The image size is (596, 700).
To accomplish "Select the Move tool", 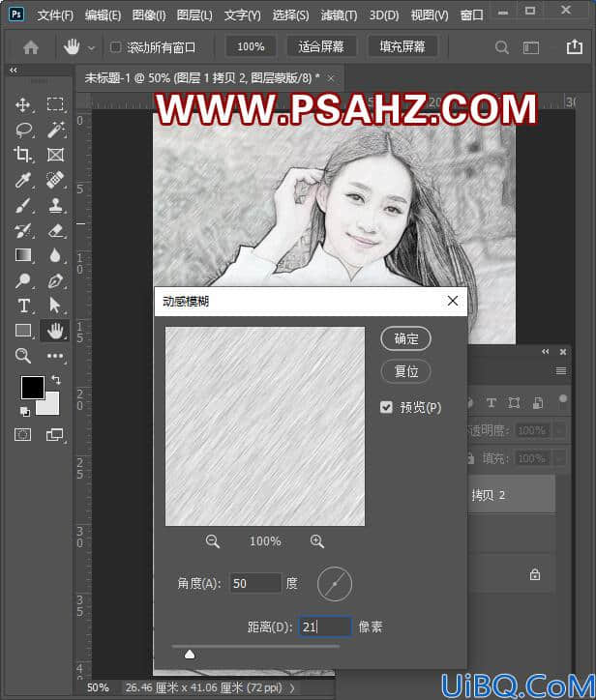I will click(x=23, y=105).
